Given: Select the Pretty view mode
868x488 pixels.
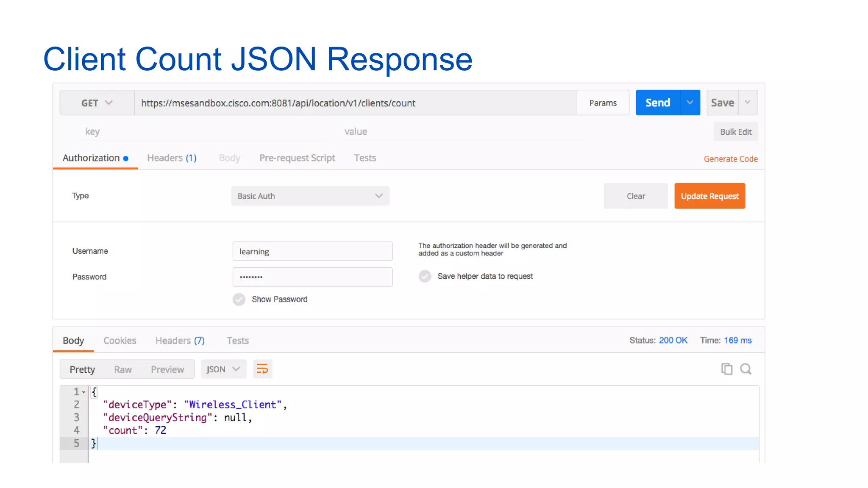Looking at the screenshot, I should click(x=82, y=369).
